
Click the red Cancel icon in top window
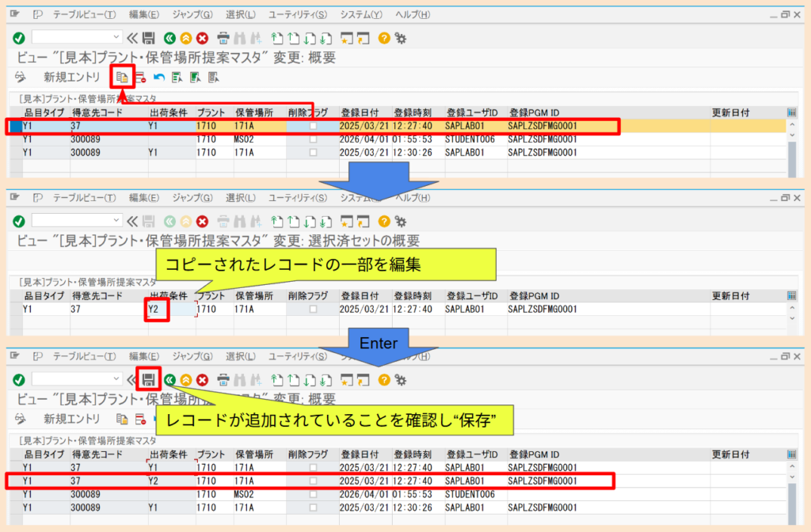[x=203, y=37]
